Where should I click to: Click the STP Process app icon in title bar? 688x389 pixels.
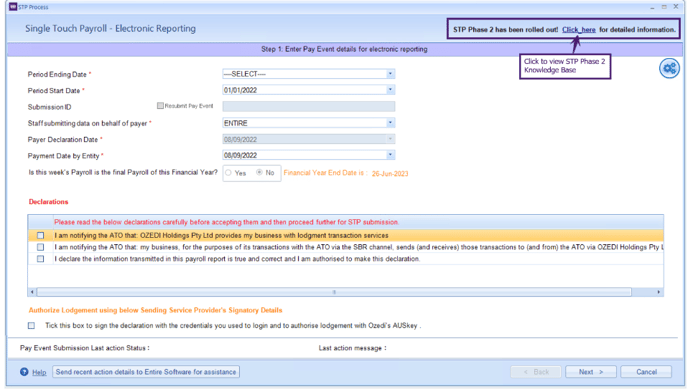tap(13, 7)
